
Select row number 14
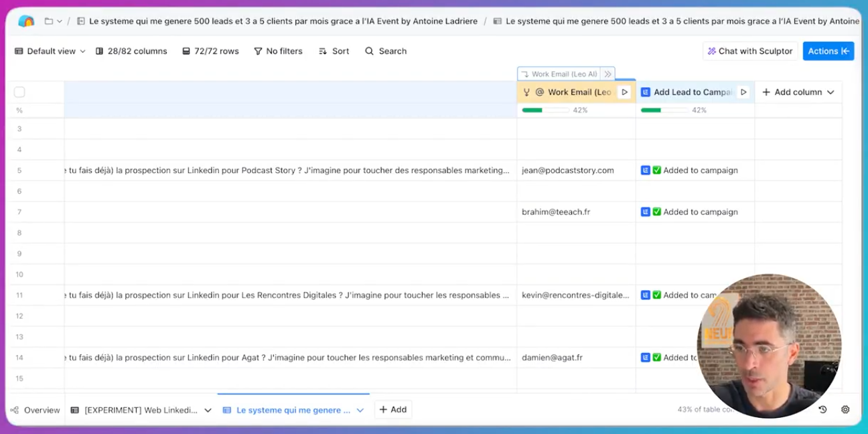click(x=19, y=358)
